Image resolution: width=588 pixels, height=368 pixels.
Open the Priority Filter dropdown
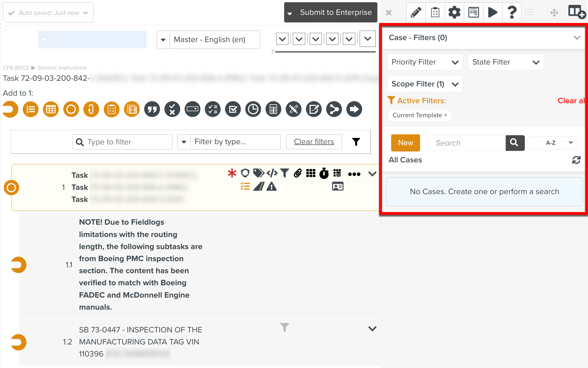[x=425, y=62]
